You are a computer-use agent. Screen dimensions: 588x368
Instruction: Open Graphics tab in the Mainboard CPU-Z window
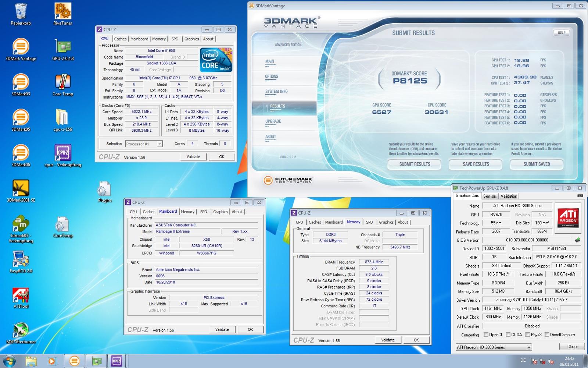coord(220,212)
